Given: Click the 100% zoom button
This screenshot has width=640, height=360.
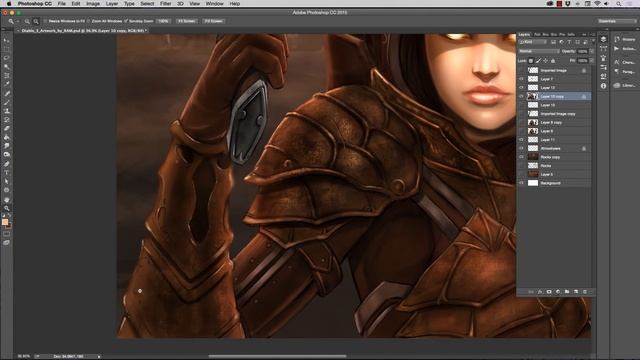Looking at the screenshot, I should pyautogui.click(x=163, y=21).
